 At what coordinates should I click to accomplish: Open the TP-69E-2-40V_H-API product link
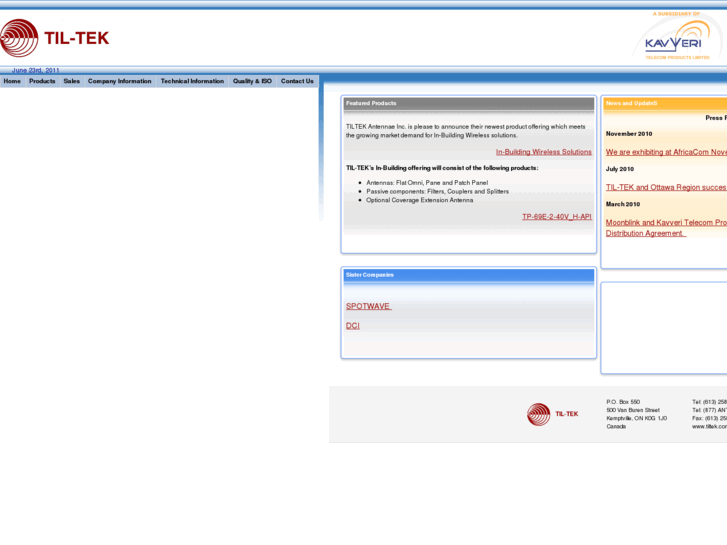[x=557, y=217]
